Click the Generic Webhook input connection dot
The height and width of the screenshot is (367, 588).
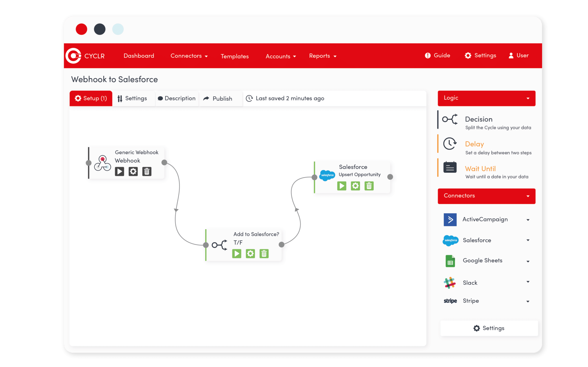click(x=89, y=163)
